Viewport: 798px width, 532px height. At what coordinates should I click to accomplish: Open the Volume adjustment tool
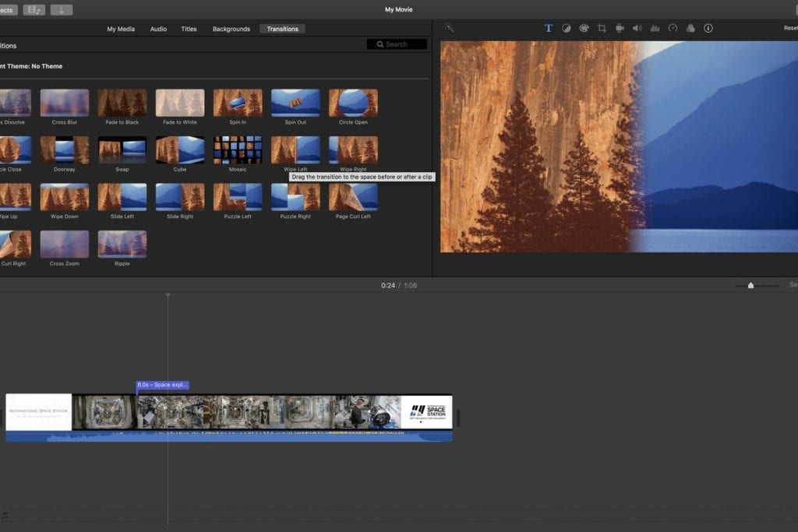(637, 28)
